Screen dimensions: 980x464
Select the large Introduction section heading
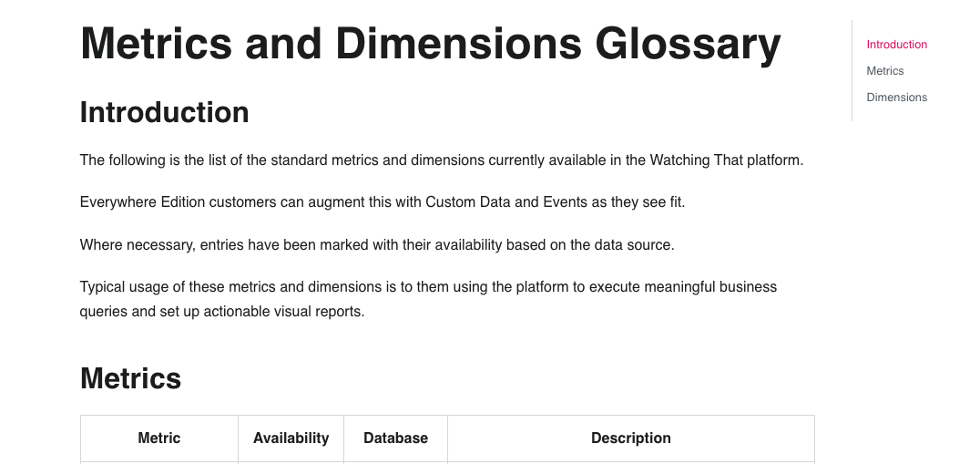(164, 112)
